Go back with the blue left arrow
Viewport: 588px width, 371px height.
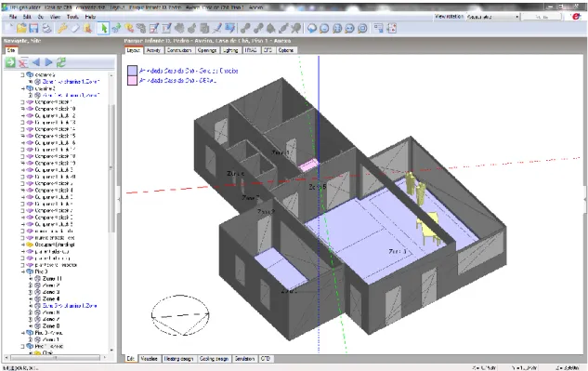(x=35, y=62)
